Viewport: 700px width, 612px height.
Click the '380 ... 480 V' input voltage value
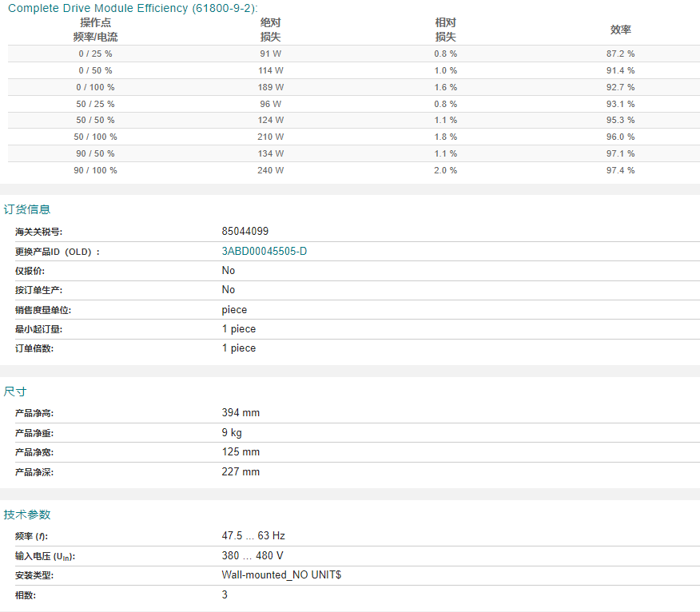(x=253, y=556)
